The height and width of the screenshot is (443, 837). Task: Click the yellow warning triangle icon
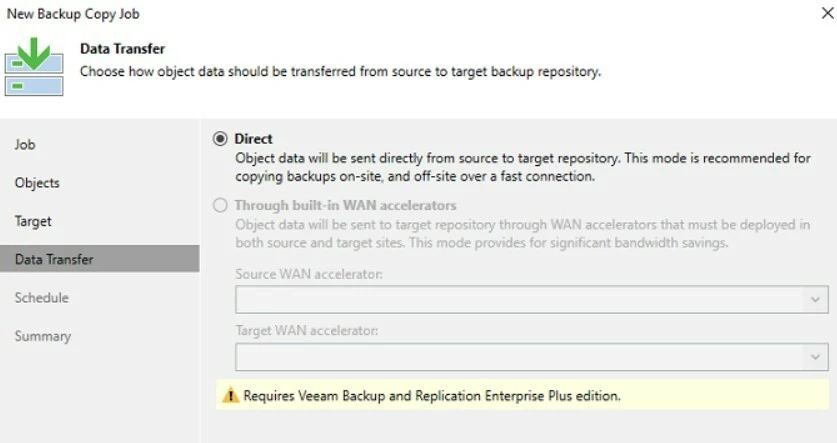[x=230, y=396]
